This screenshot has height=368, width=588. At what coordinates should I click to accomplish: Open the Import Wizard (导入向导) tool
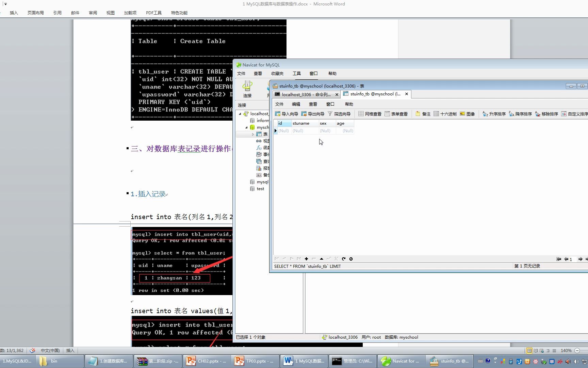(x=287, y=114)
